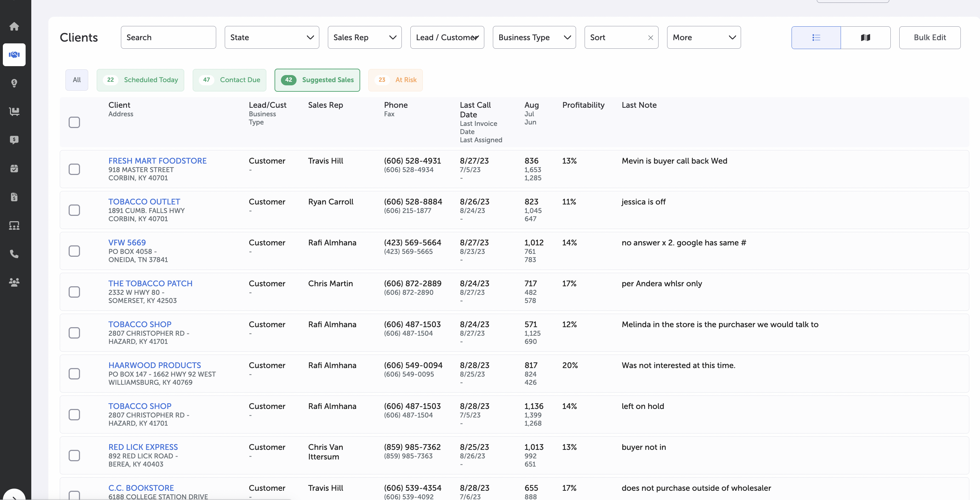The height and width of the screenshot is (500, 980).
Task: Check the select-all checkbox in table header
Action: [74, 122]
